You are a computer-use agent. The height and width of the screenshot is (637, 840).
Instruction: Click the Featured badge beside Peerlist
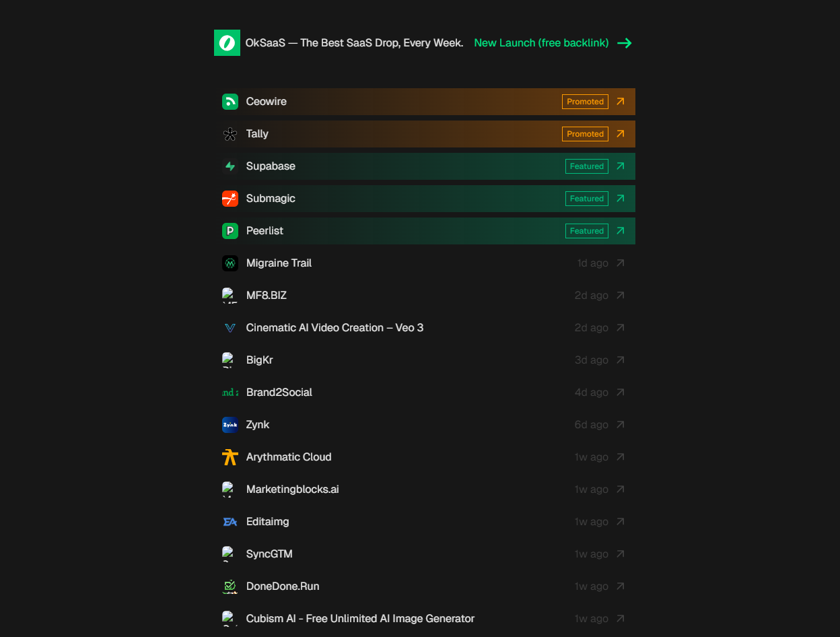point(586,231)
